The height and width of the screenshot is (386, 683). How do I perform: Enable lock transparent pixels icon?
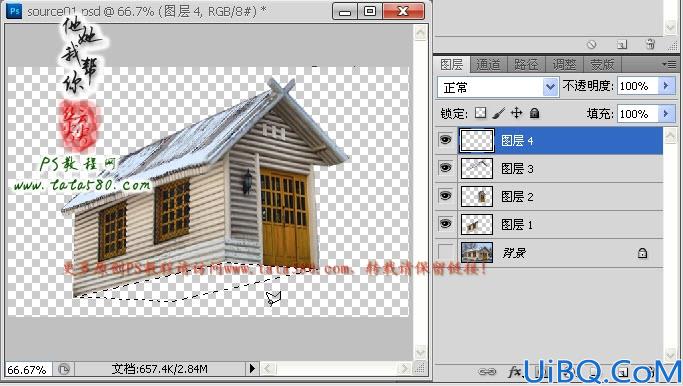click(x=480, y=113)
